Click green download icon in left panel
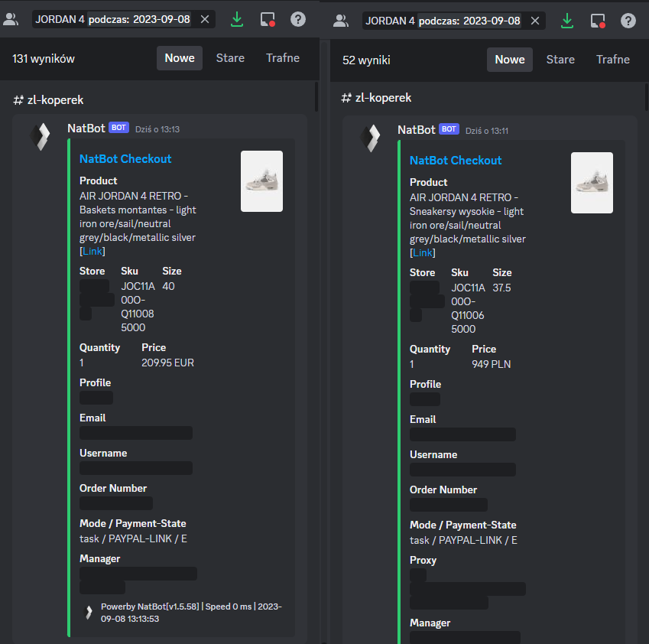The width and height of the screenshot is (649, 644). click(237, 19)
